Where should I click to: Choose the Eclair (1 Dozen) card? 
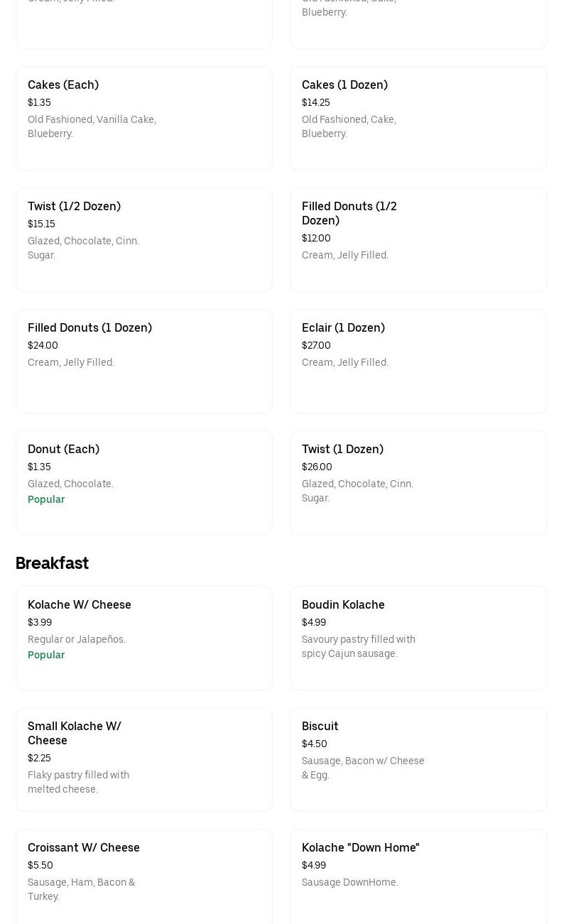(418, 361)
